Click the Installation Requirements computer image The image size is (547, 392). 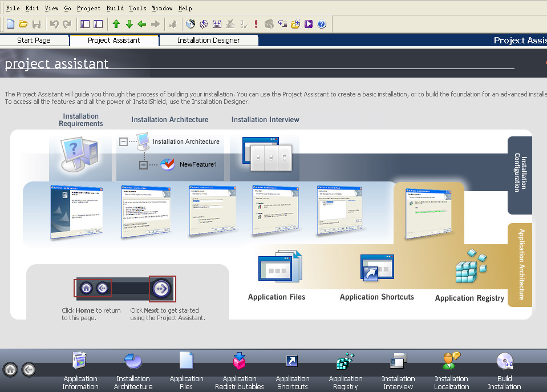pos(80,154)
